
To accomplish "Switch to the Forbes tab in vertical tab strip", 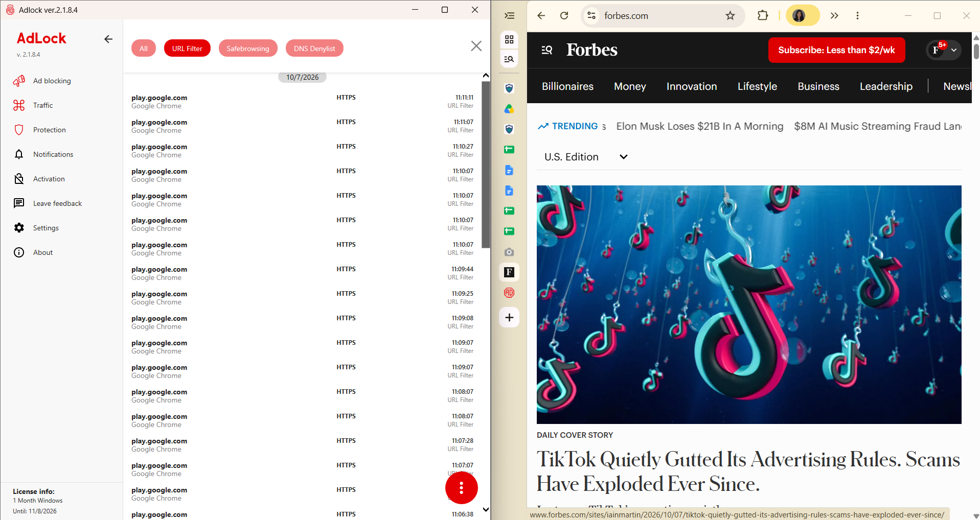I will pyautogui.click(x=509, y=272).
